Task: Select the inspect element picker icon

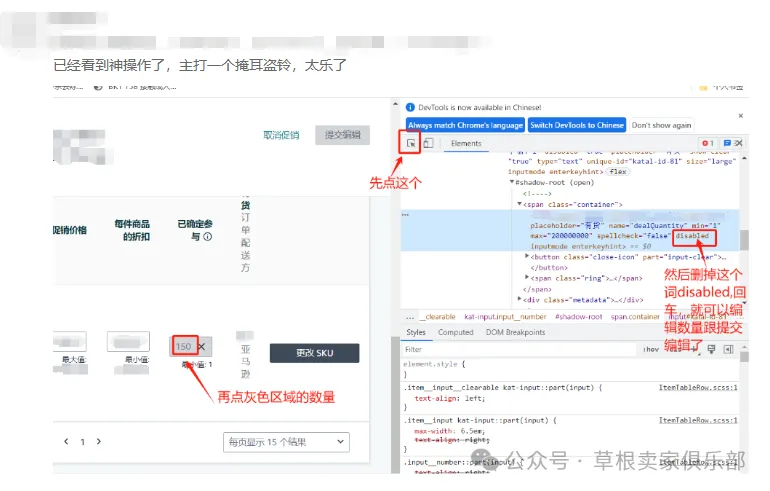Action: click(411, 143)
